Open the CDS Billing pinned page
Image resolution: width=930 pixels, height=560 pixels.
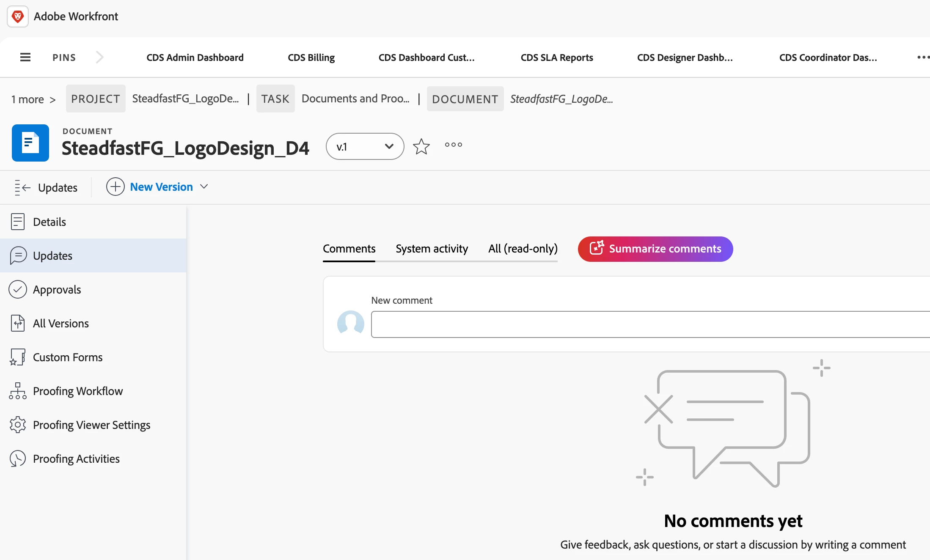311,57
